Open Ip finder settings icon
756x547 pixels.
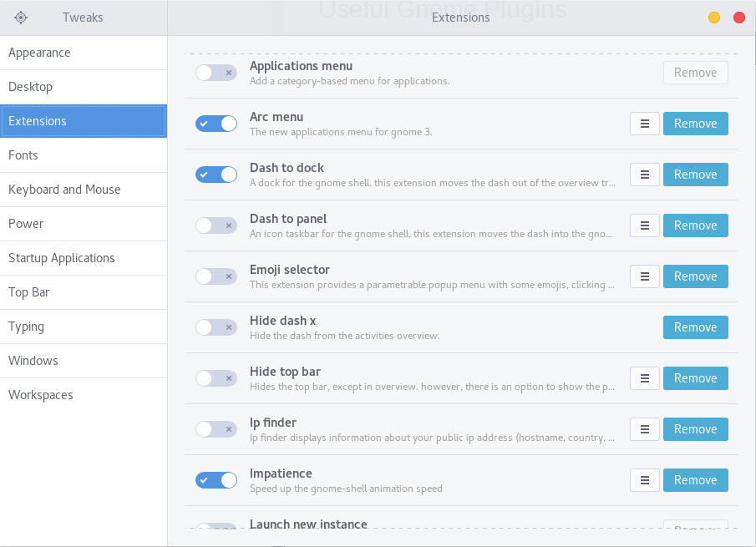645,429
